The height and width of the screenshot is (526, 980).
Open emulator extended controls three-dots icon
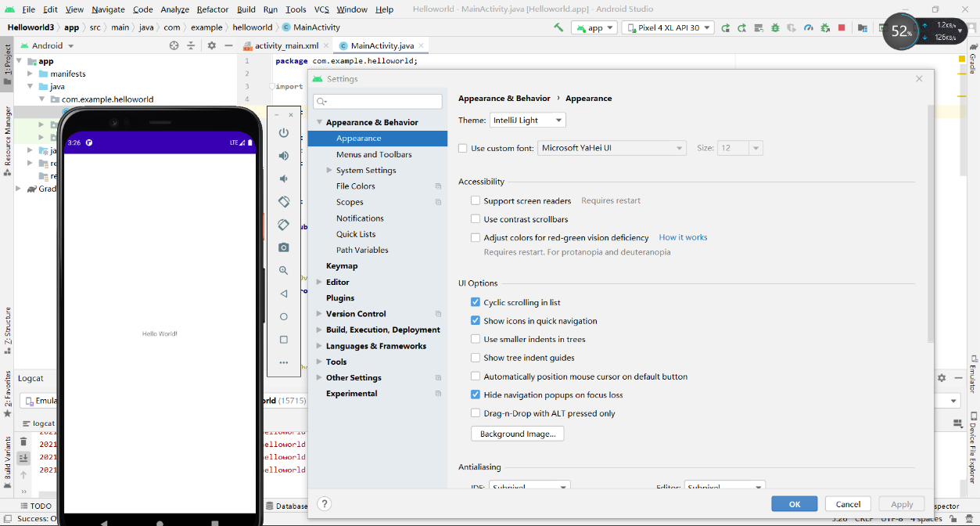click(284, 362)
